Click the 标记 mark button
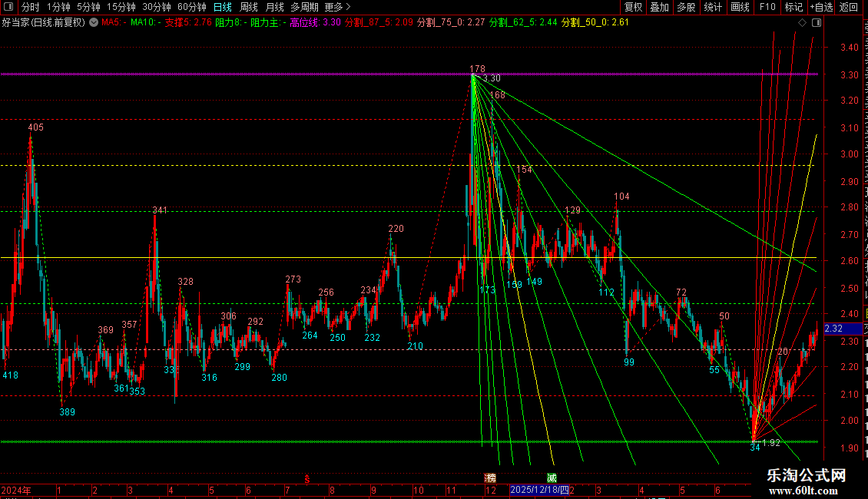868x499 pixels. pyautogui.click(x=793, y=7)
